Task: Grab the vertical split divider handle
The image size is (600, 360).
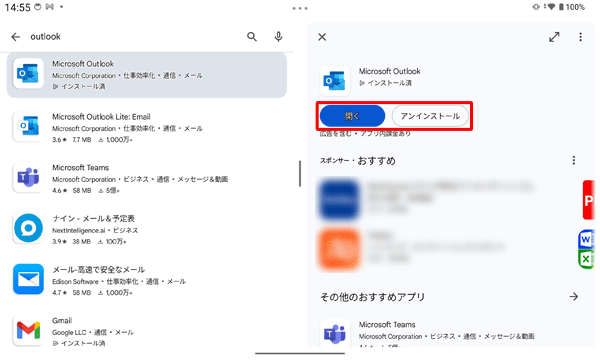Action: tap(300, 174)
